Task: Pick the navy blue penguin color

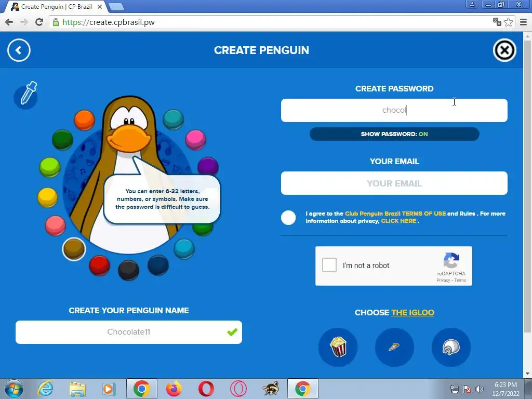Action: (158, 265)
